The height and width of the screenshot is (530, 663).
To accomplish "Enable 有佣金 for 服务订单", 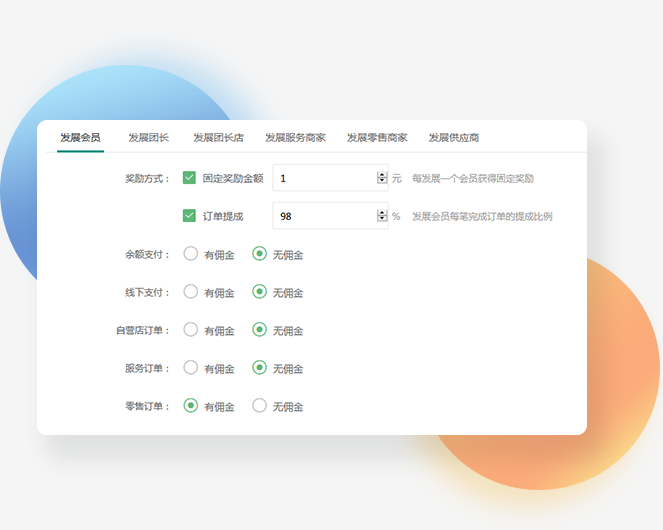I will click(x=191, y=368).
